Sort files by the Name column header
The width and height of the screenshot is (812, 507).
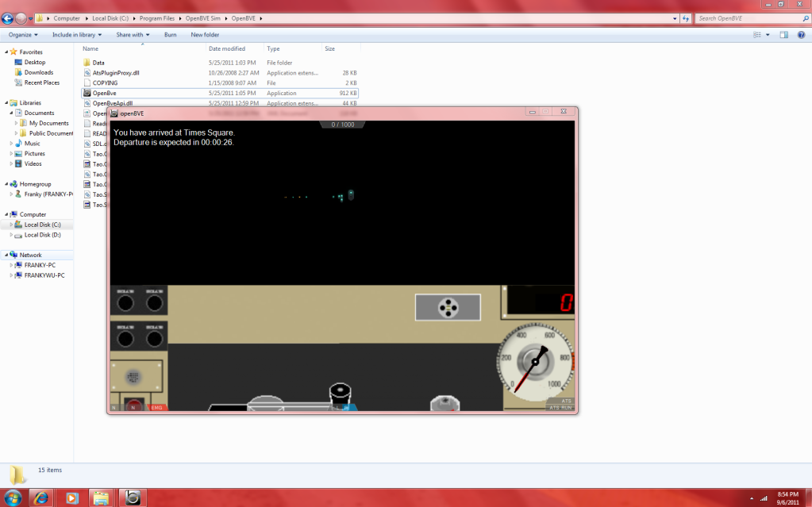(x=144, y=48)
